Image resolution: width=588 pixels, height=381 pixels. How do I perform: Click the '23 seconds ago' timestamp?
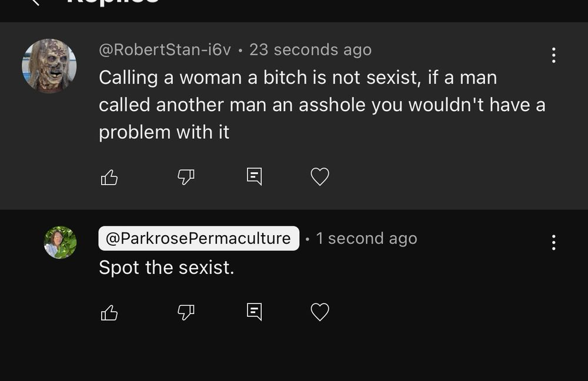[x=310, y=50]
